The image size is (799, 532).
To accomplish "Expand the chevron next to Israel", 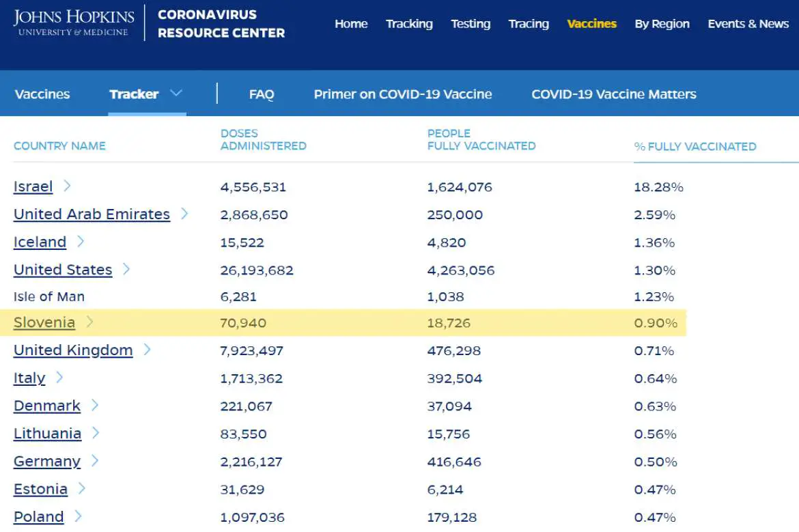I will click(67, 186).
